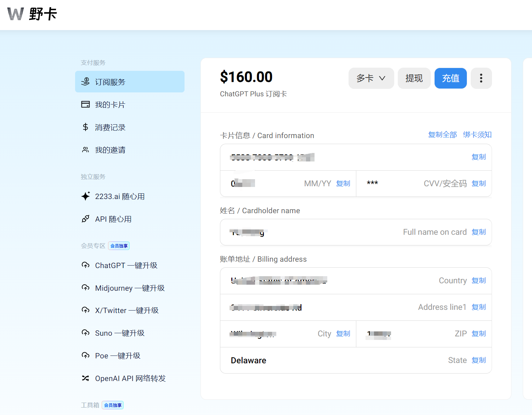532x415 pixels.
Task: Click the 复制全部 link
Action: [x=442, y=135]
